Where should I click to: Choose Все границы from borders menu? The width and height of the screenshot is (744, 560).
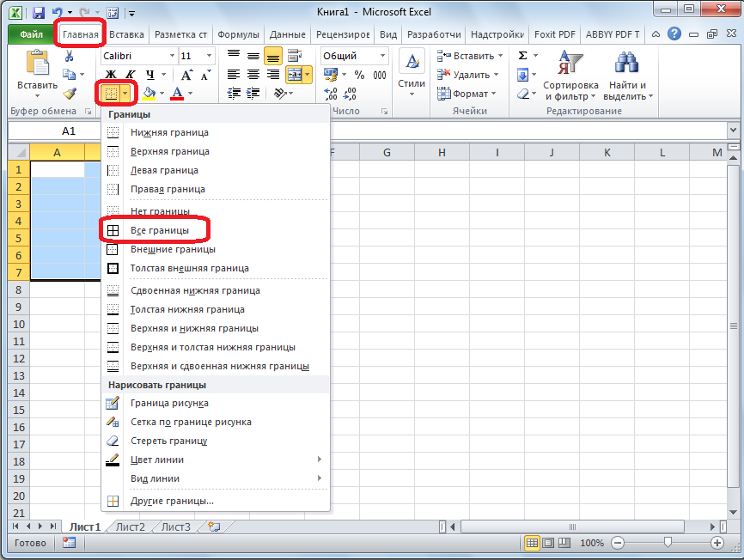point(160,230)
